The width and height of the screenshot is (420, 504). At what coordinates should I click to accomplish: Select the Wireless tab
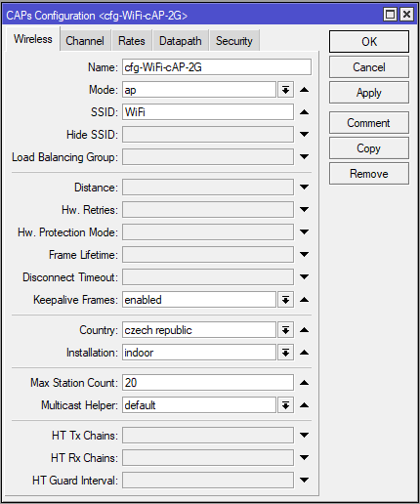(33, 39)
